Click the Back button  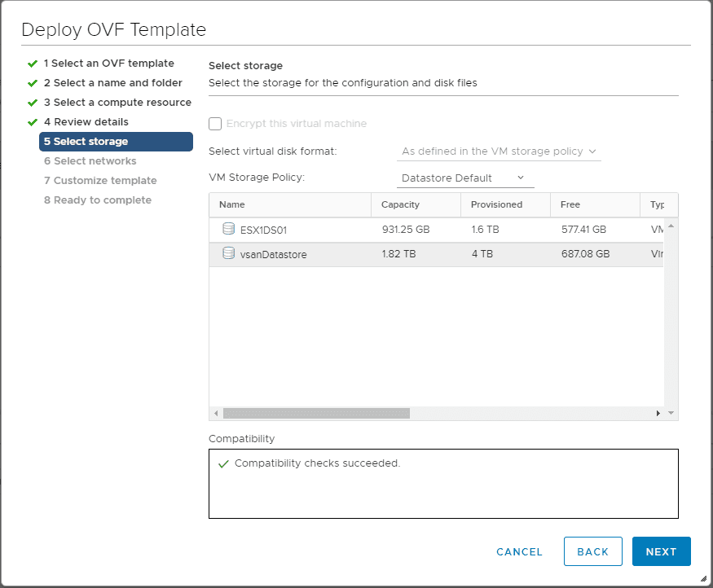[x=592, y=551]
